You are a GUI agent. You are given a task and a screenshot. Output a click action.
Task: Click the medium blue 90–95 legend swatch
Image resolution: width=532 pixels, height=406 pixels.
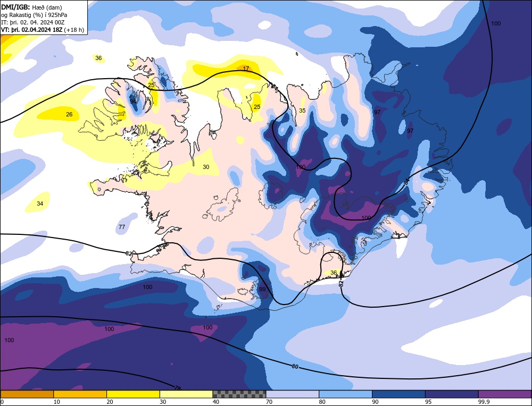click(398, 394)
